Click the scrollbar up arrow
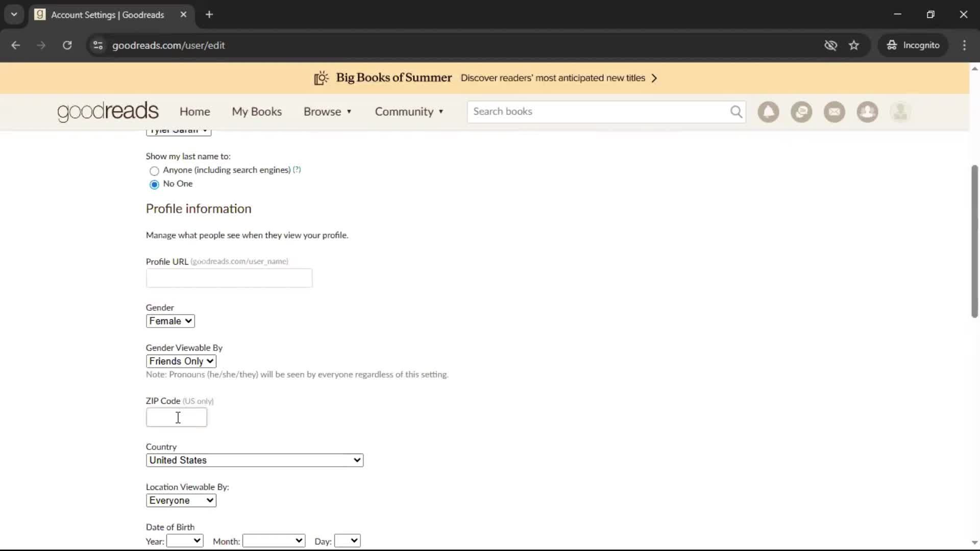 pyautogui.click(x=974, y=68)
